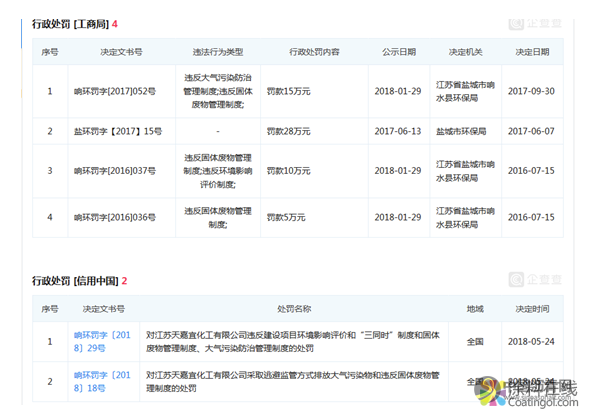Click the 公示日期 column header
590x420 pixels.
click(x=399, y=52)
